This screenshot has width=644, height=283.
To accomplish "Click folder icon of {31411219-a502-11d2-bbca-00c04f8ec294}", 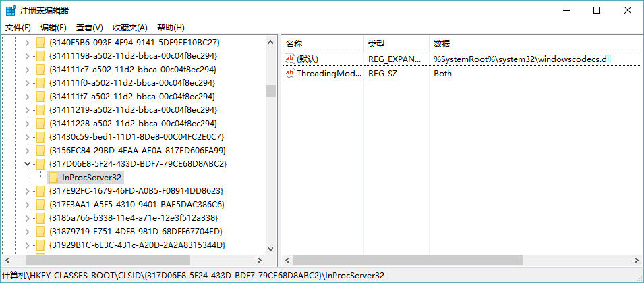I will tap(40, 110).
